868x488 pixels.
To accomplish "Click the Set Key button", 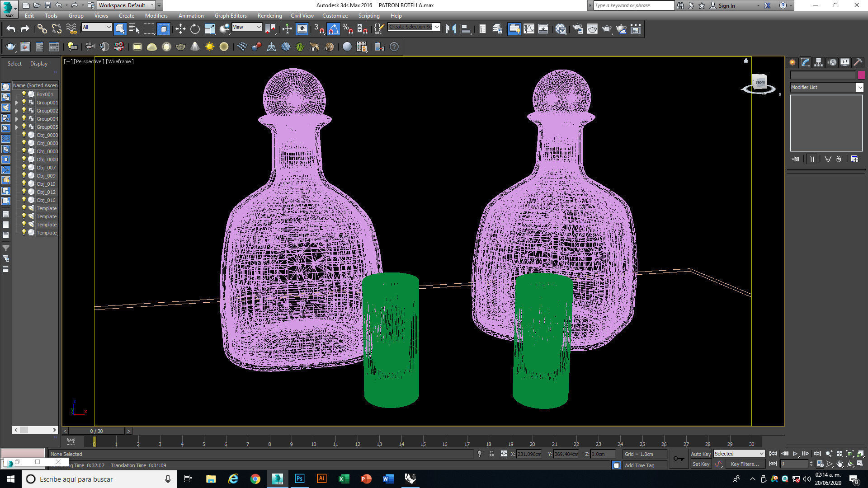I will [x=701, y=464].
